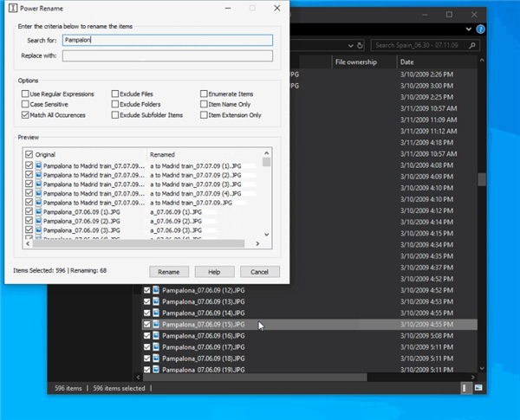Screen dimensions: 520x420
Task: Click the blue Help question mark icon
Action: (480, 29)
